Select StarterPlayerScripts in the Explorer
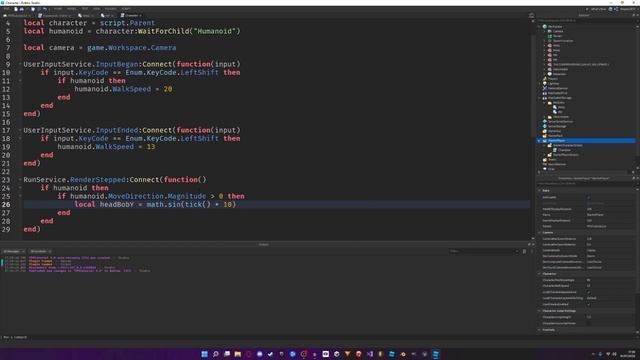Screen dimensions: 640x360 click(566, 155)
